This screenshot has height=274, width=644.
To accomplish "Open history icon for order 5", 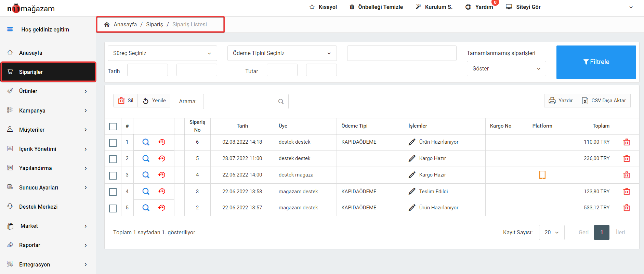I will tap(162, 158).
